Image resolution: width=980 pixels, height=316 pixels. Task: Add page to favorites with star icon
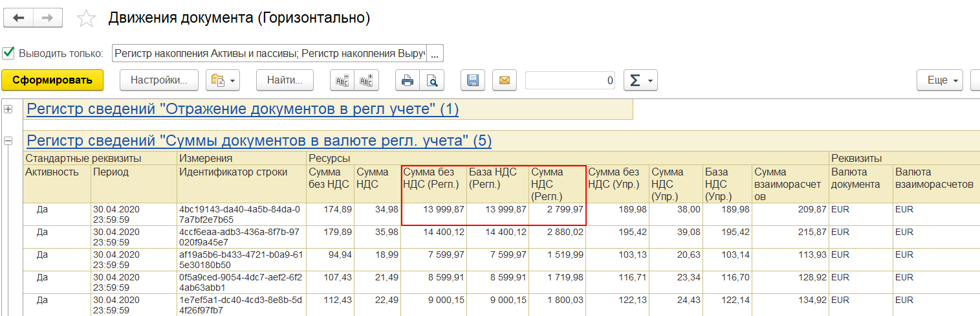click(86, 18)
